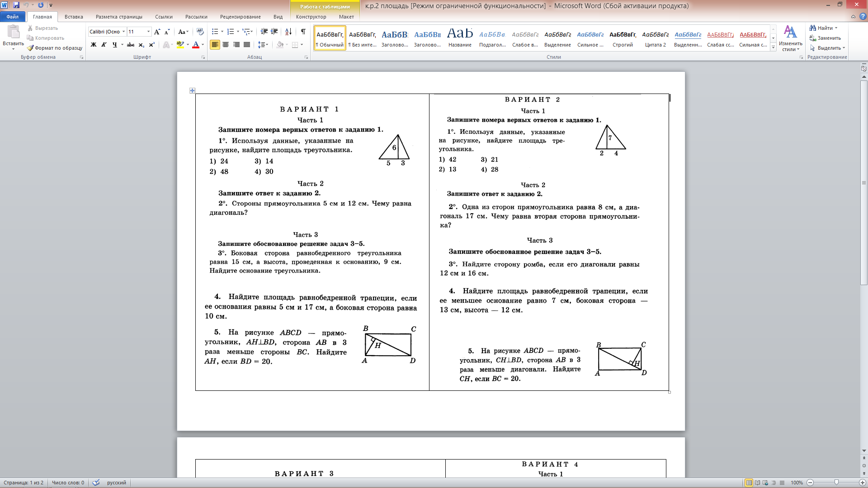Toggle show paragraph marks (¶)
The width and height of the screenshot is (868, 488).
pos(303,32)
